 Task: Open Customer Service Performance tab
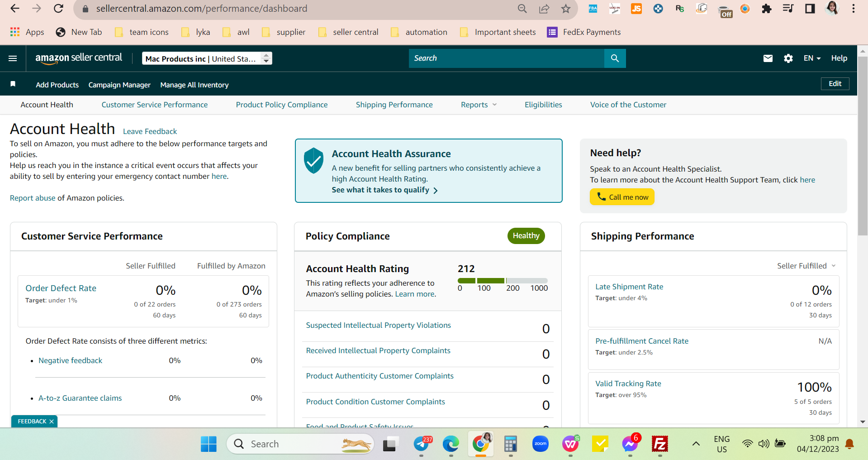click(155, 105)
